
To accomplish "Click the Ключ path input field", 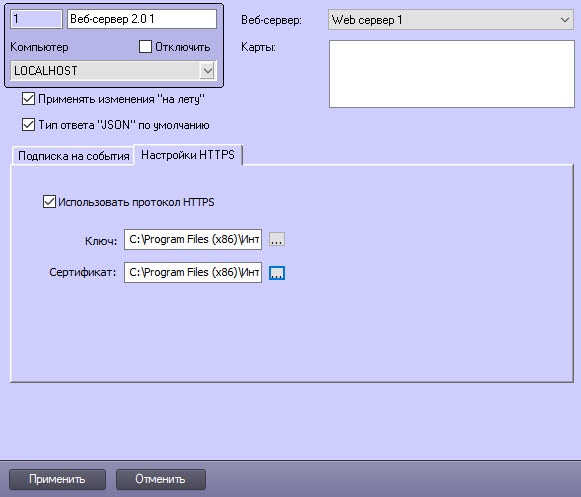I will coord(193,239).
